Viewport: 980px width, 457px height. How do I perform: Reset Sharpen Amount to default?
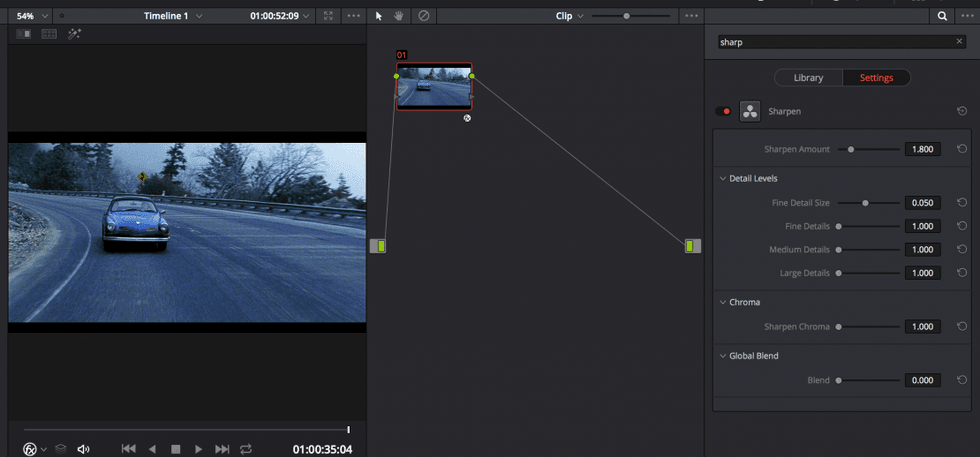point(962,149)
